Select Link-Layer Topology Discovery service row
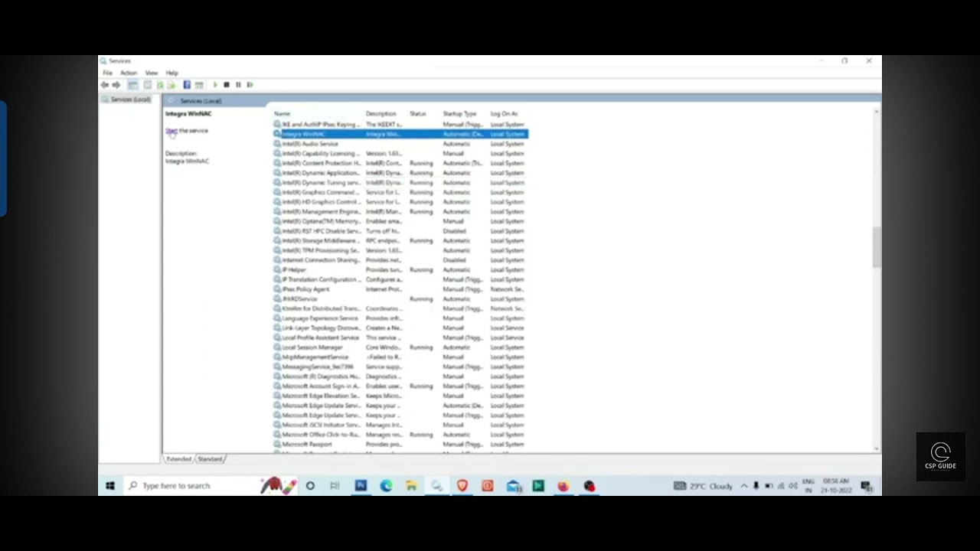The image size is (980, 551). 400,328
